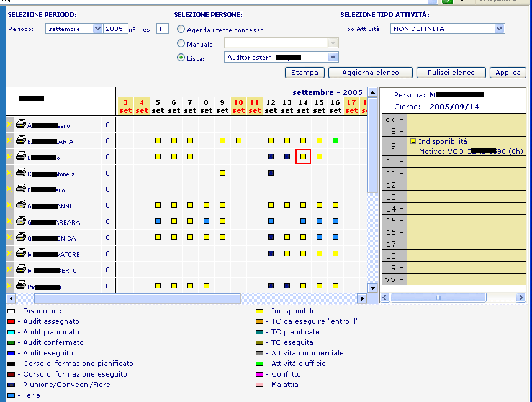Click the year field showing 2005

click(115, 29)
